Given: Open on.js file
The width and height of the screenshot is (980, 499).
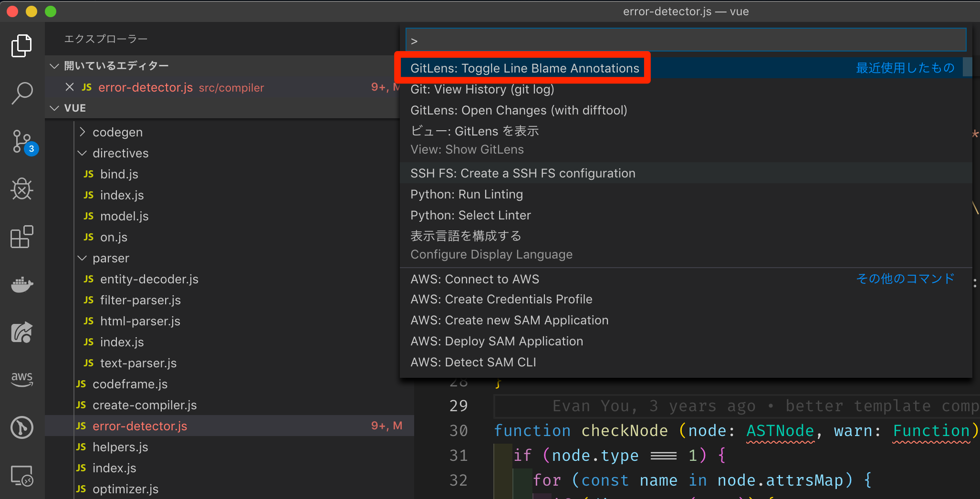Looking at the screenshot, I should pyautogui.click(x=114, y=237).
